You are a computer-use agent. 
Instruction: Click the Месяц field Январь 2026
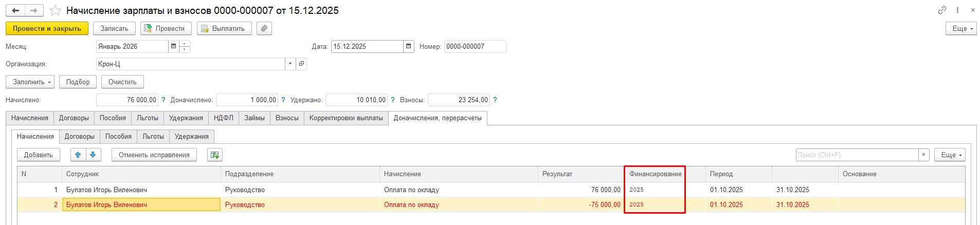tap(132, 46)
